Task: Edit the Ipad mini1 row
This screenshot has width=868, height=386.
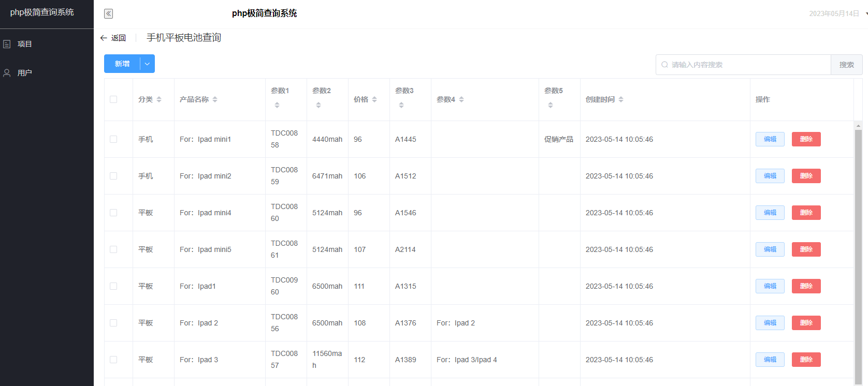Action: pos(770,139)
